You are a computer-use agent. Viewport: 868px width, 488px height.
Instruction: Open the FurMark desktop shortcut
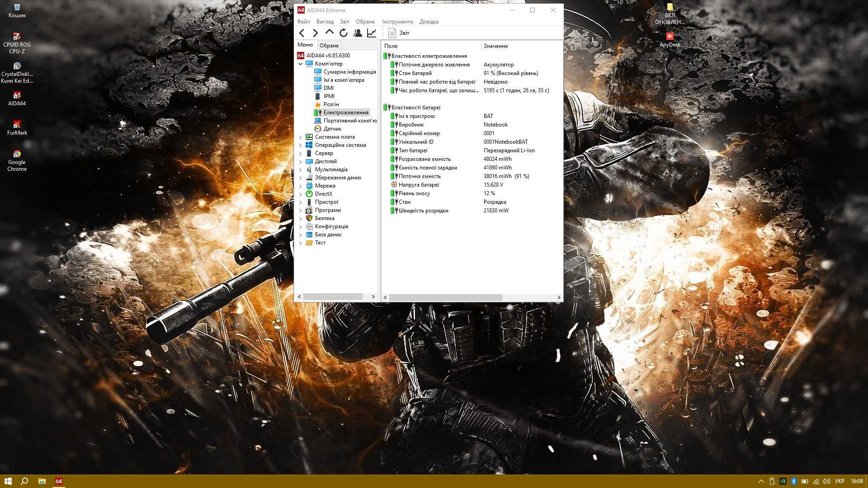(17, 128)
